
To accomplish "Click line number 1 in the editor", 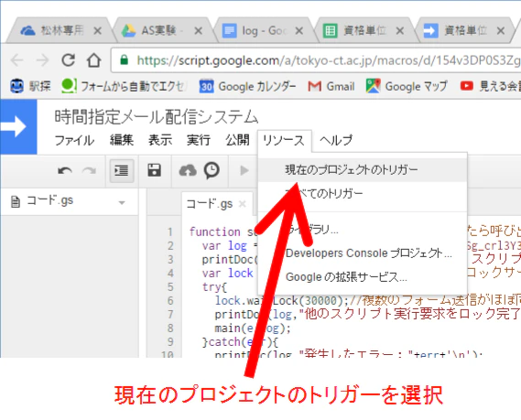I will (x=170, y=232).
